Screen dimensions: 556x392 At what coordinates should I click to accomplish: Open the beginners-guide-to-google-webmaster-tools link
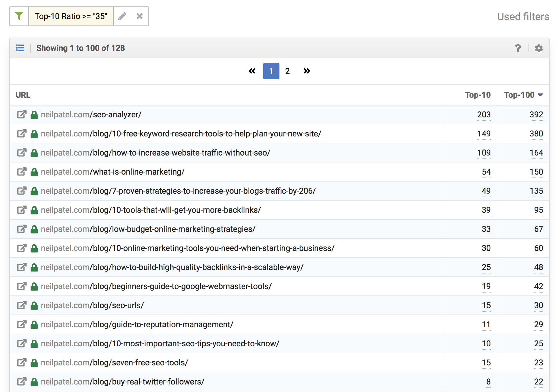[x=156, y=286]
